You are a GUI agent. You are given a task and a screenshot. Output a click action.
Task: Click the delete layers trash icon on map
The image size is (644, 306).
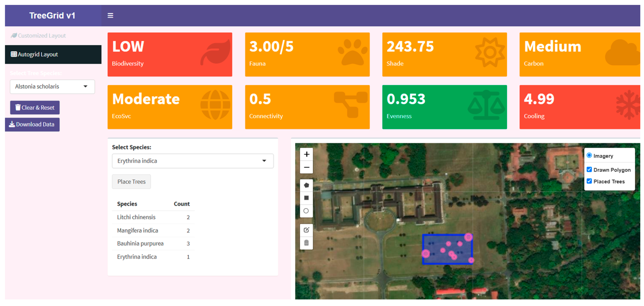(x=306, y=243)
